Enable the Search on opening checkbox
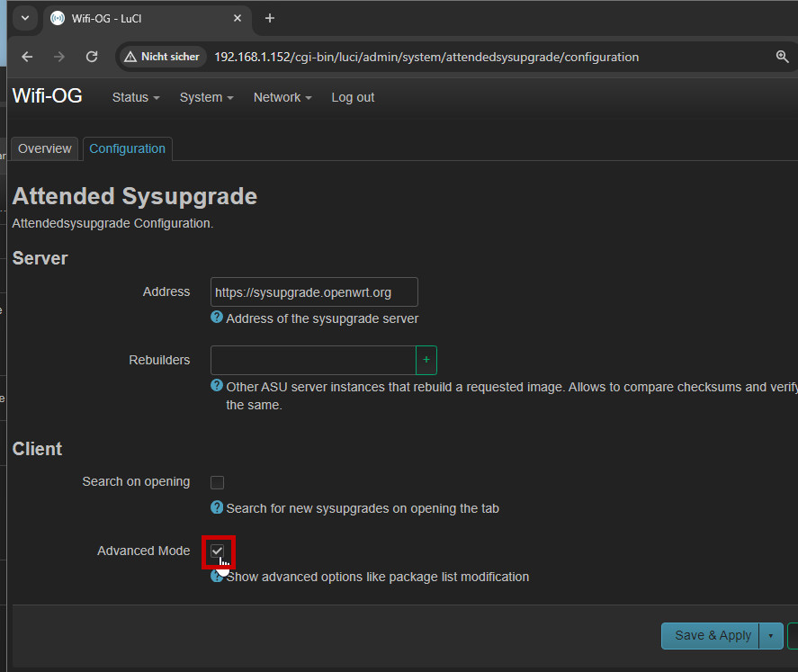This screenshot has width=798, height=672. pyautogui.click(x=217, y=482)
